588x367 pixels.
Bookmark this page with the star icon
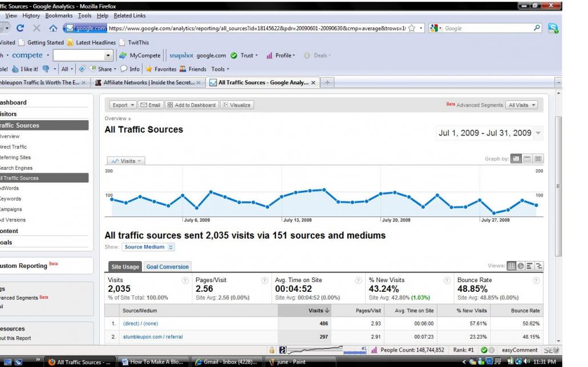point(411,28)
